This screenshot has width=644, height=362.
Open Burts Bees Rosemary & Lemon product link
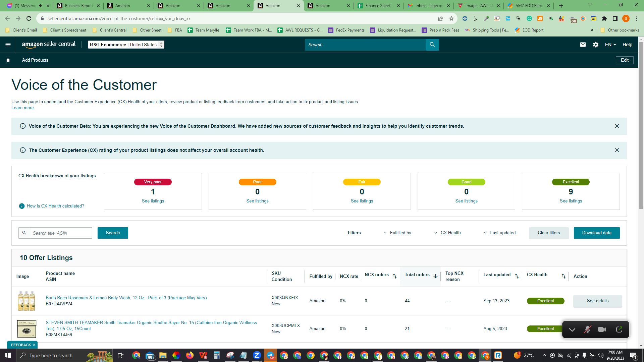pos(126,298)
